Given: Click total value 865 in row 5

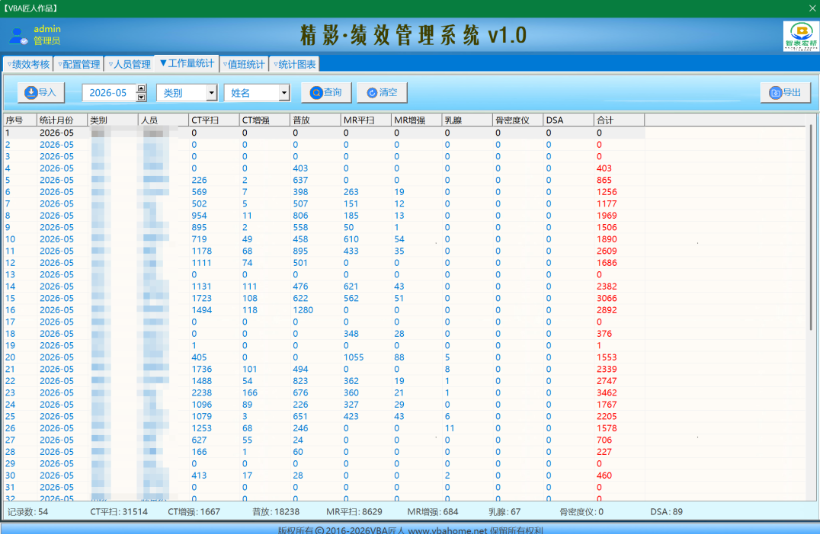Looking at the screenshot, I should tap(604, 180).
